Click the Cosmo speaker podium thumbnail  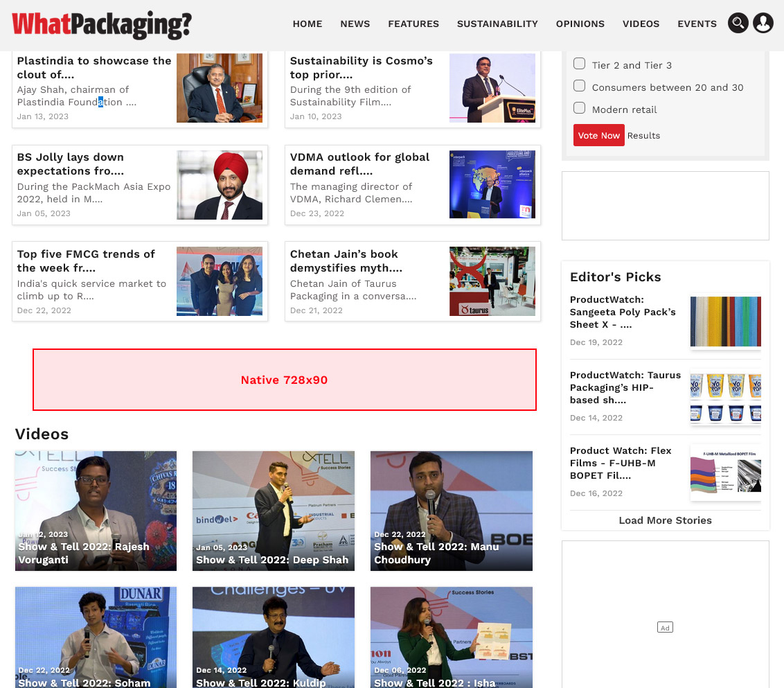click(x=492, y=87)
